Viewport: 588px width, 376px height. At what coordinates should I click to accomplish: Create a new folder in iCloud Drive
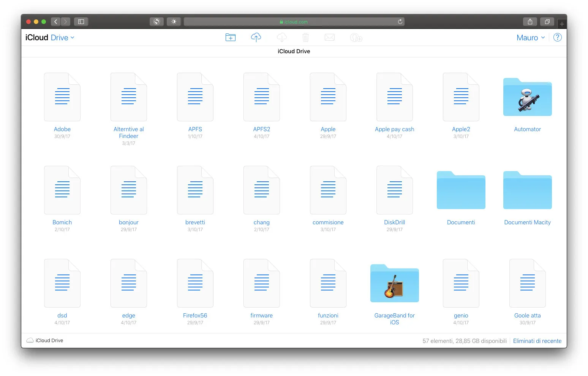point(231,37)
